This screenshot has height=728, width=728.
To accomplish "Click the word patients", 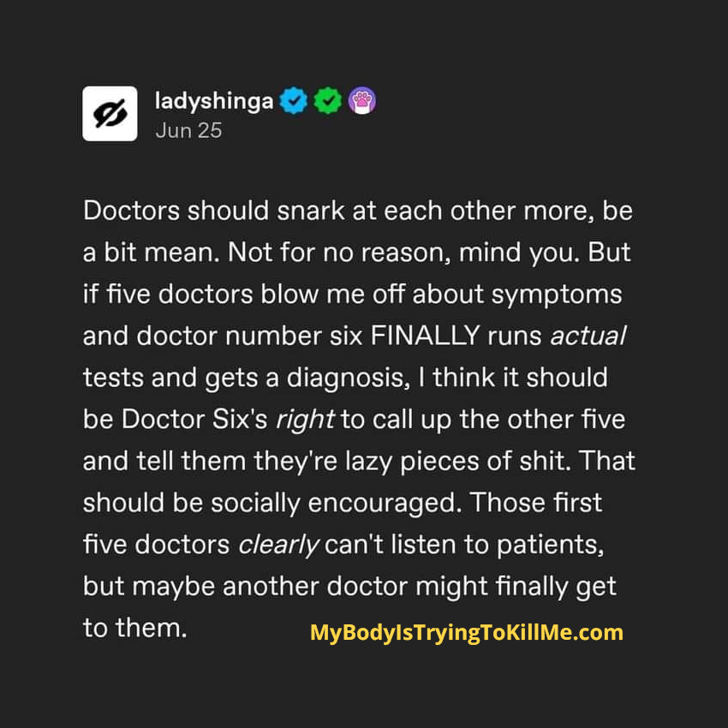I will tap(551, 546).
